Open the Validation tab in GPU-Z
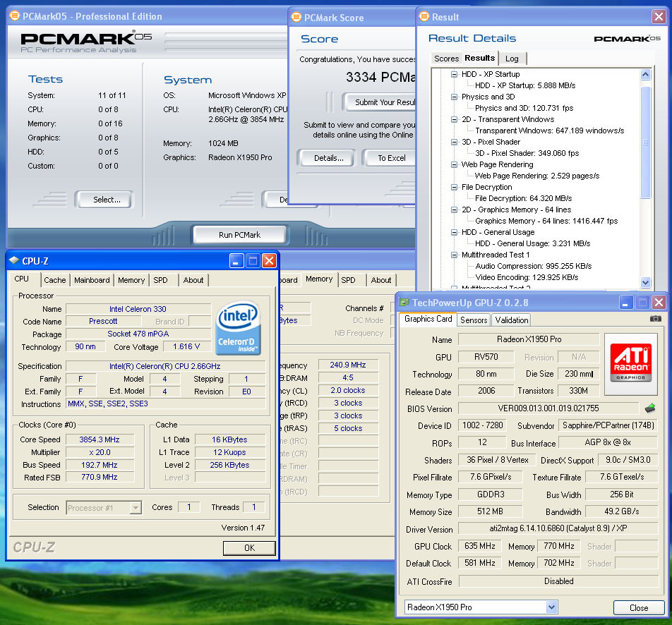 pyautogui.click(x=511, y=320)
